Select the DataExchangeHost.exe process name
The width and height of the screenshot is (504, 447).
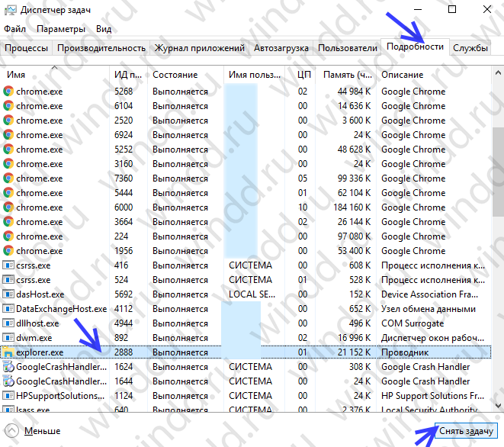[x=62, y=309]
